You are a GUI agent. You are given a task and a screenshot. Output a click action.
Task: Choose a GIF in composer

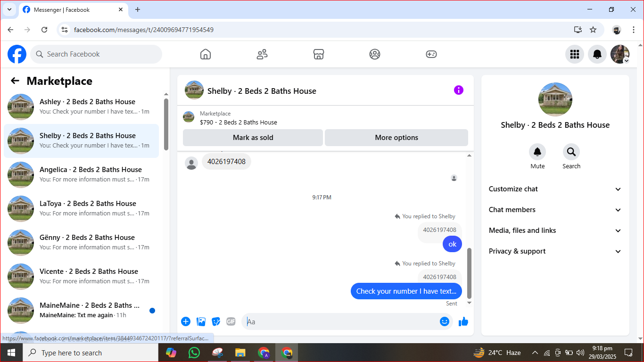231,321
